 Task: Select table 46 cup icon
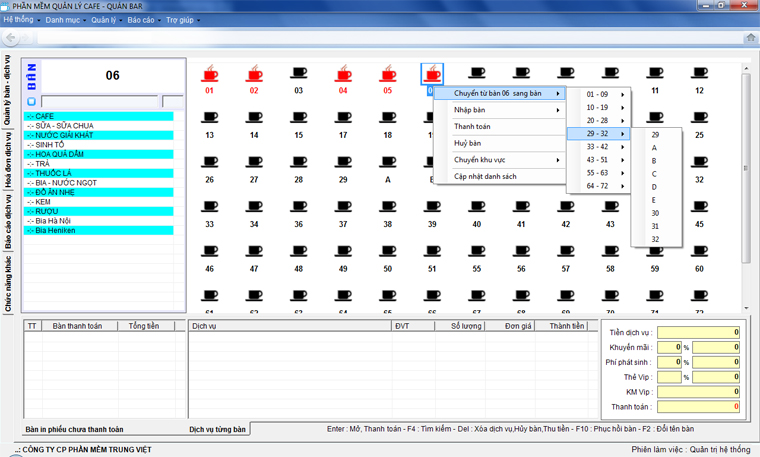(x=209, y=252)
